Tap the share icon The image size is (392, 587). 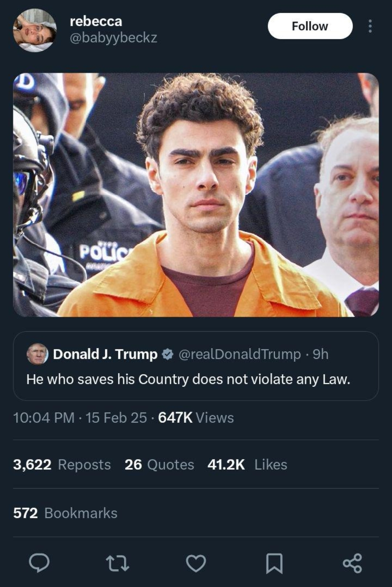[x=352, y=563]
